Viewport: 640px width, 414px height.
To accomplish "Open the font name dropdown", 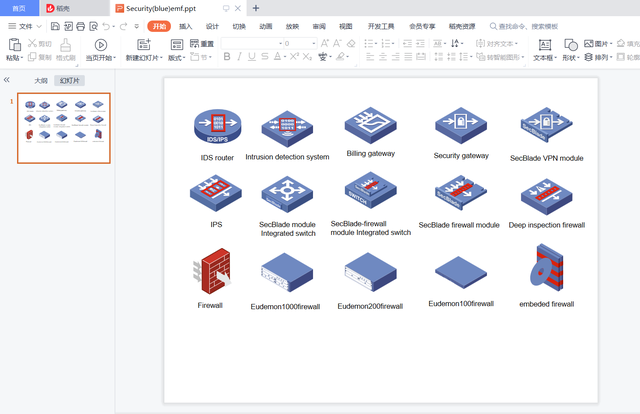I will [x=280, y=43].
